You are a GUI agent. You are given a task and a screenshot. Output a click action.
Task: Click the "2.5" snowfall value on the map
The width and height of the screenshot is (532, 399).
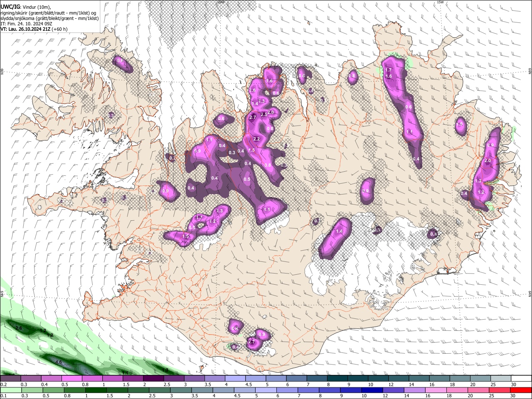(x=264, y=114)
